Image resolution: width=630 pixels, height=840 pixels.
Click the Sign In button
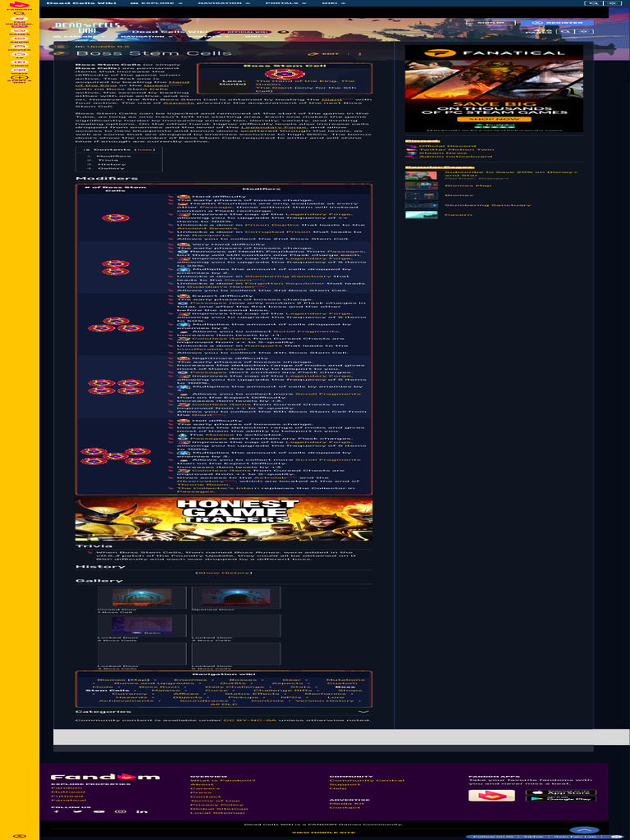tap(491, 22)
